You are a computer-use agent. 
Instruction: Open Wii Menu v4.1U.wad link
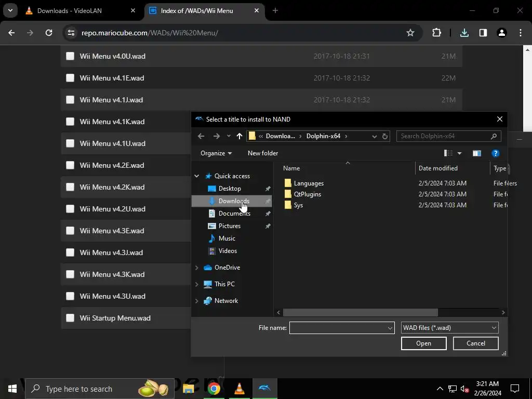(113, 143)
